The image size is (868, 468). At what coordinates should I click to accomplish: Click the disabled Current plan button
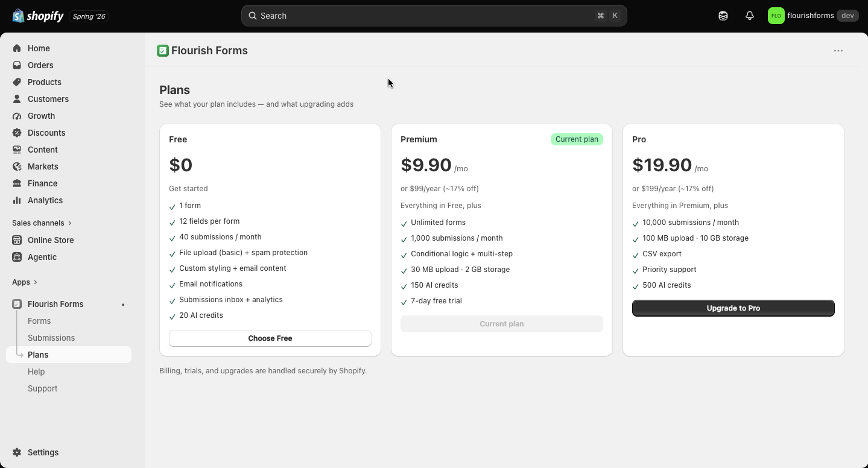(502, 324)
